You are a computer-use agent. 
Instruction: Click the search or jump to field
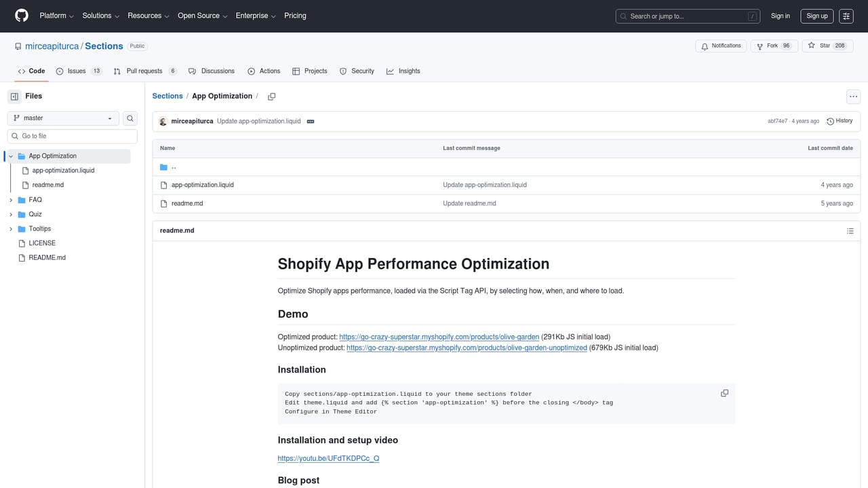tap(687, 16)
